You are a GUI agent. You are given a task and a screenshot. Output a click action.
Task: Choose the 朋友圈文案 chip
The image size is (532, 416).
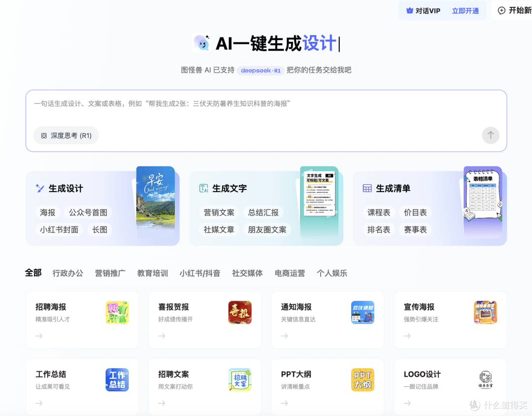(x=267, y=229)
